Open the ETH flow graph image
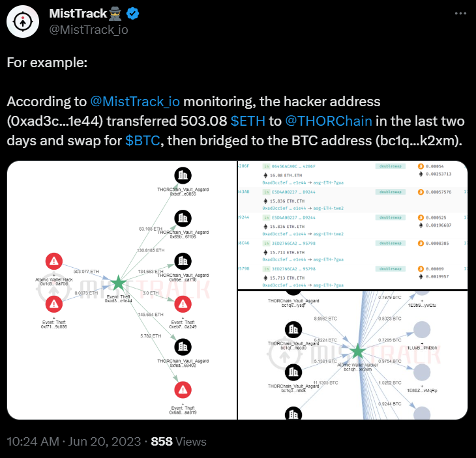Viewport: 476px width, 458px height. coord(122,291)
